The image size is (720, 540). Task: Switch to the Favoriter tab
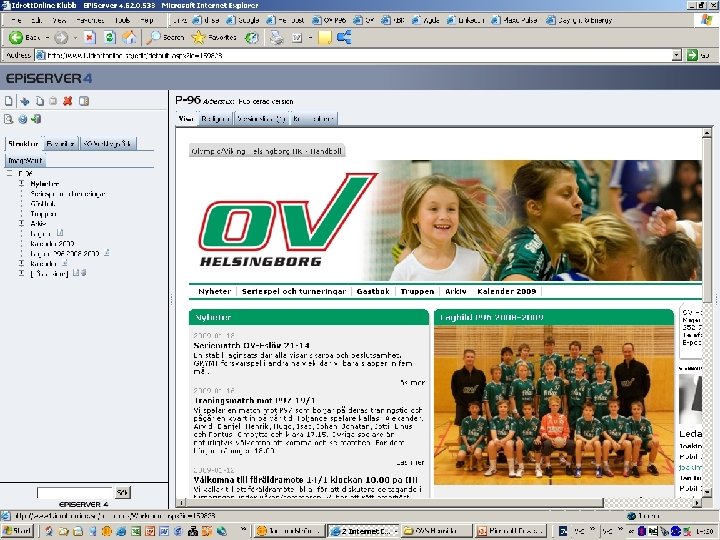coord(60,144)
